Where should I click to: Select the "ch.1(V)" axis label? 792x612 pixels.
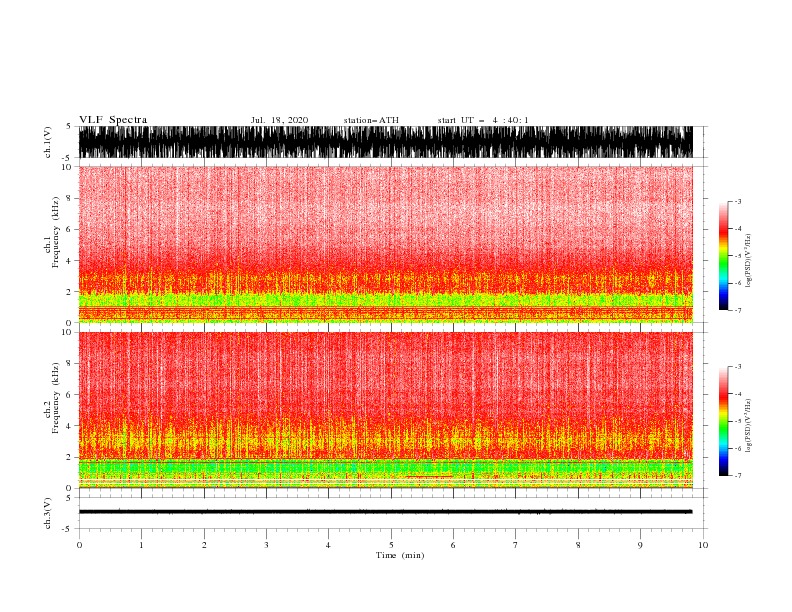click(48, 142)
